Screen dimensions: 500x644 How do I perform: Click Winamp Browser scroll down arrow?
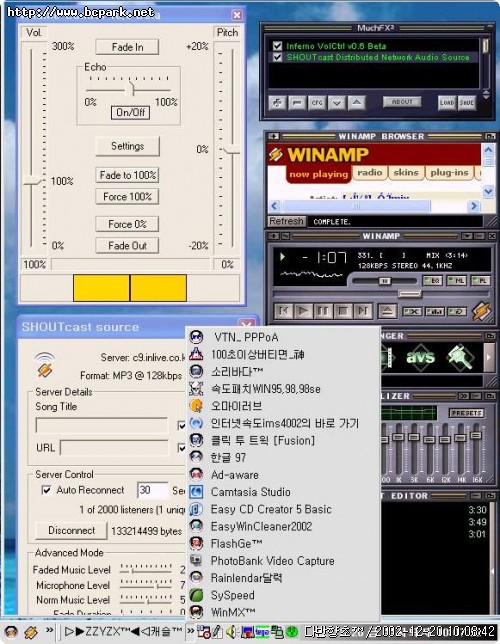tap(488, 191)
